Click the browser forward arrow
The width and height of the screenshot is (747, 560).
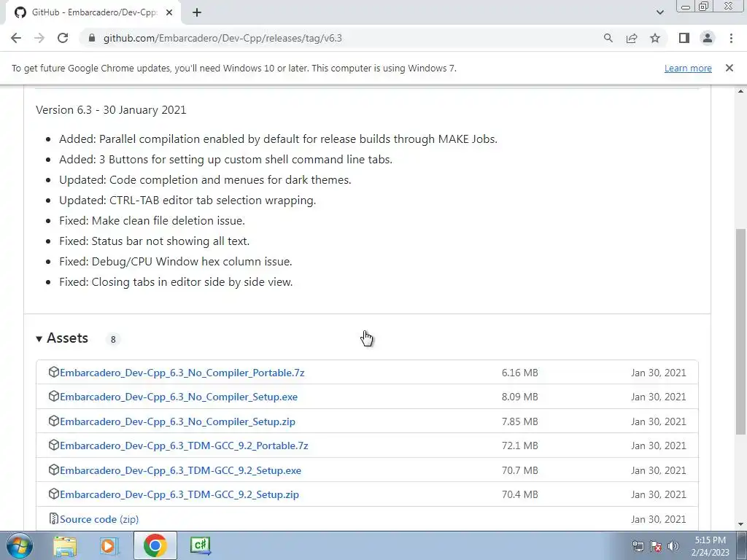[39, 38]
